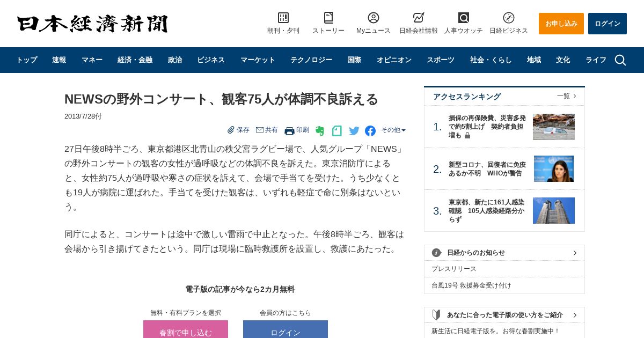The height and width of the screenshot is (338, 644).
Task: Click the blue member ログイン button
Action: [x=286, y=329]
